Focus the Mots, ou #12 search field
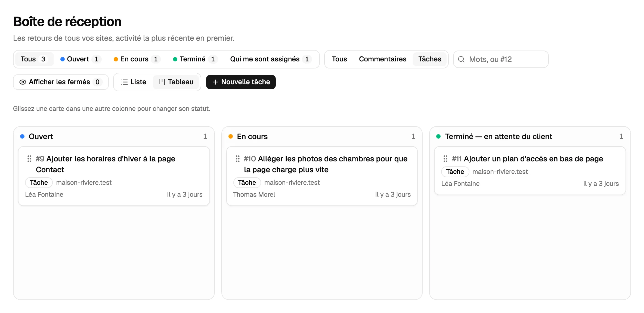 (x=501, y=59)
